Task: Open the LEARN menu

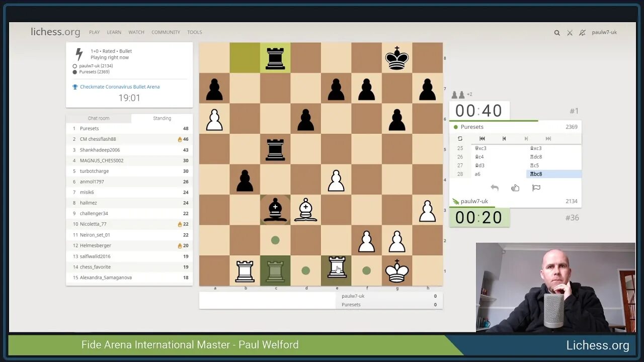Action: pos(114,32)
